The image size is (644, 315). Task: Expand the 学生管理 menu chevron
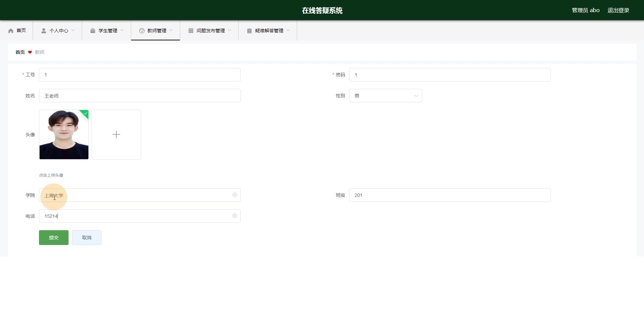pos(122,30)
